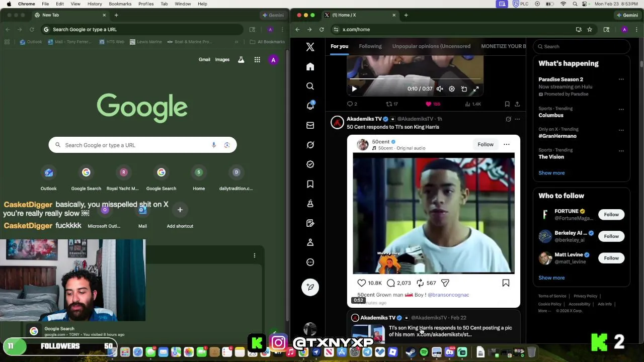Open more options on AkademiksTV post
Viewport: 644px width, 362px height.
click(517, 119)
